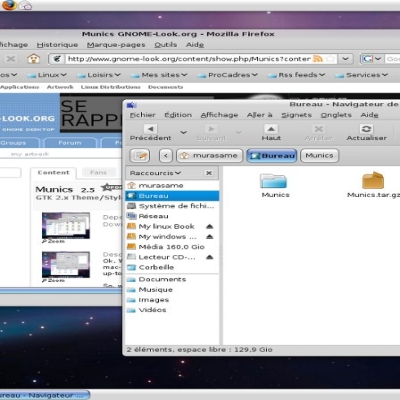Expand the Linux bookmarks folder

[x=47, y=75]
